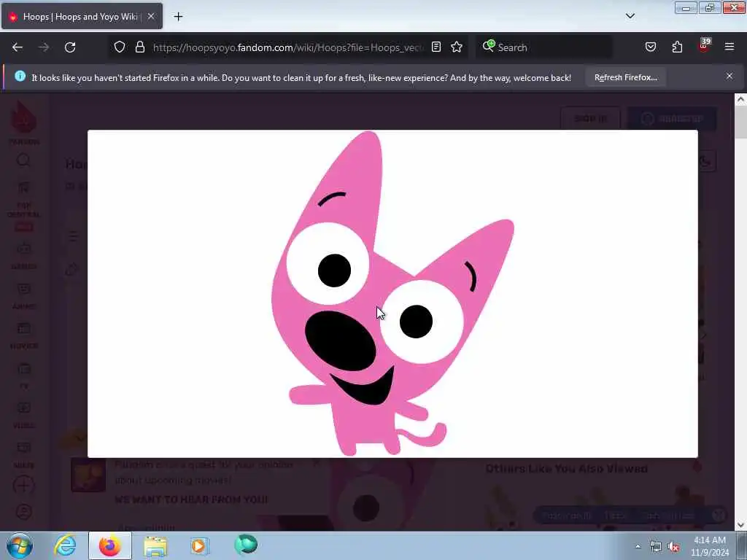The height and width of the screenshot is (560, 747).
Task: Click the dimmed Sign In button
Action: click(590, 118)
